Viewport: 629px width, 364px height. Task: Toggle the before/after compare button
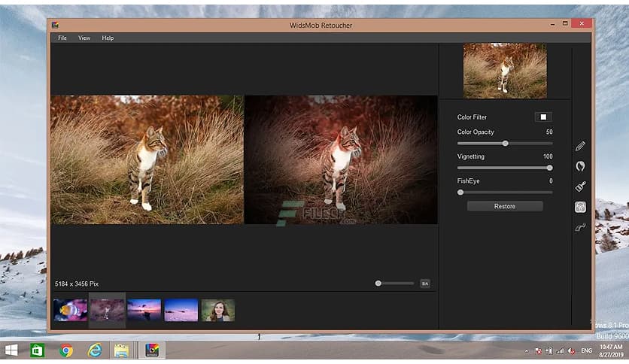click(x=425, y=284)
